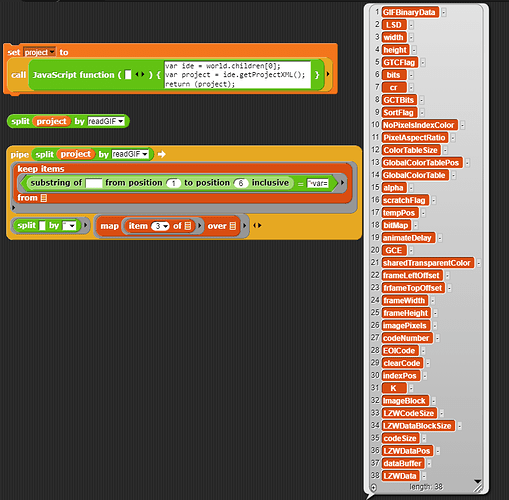This screenshot has height=500, width=509.
Task: Select the GIFBinaryData list item
Action: (410, 12)
